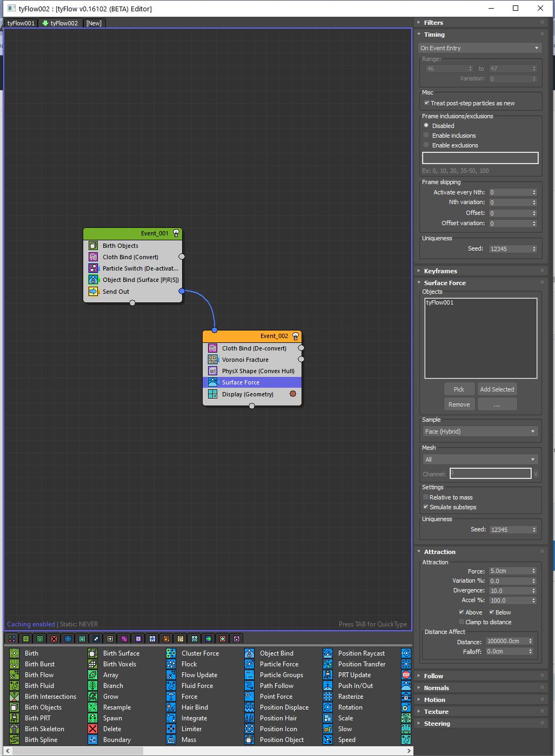Switch to the tyFlow001 tab
555x756 pixels.
point(21,23)
